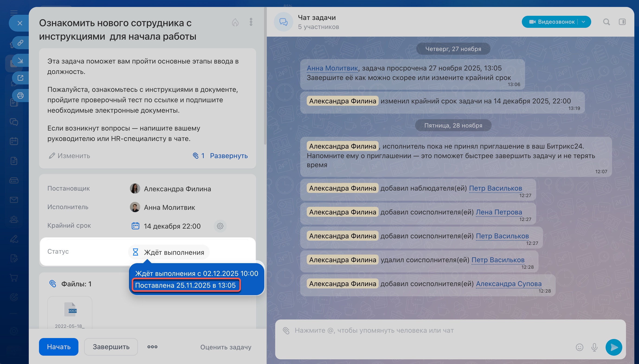
Task: Click the search icon in chat
Action: point(606,22)
